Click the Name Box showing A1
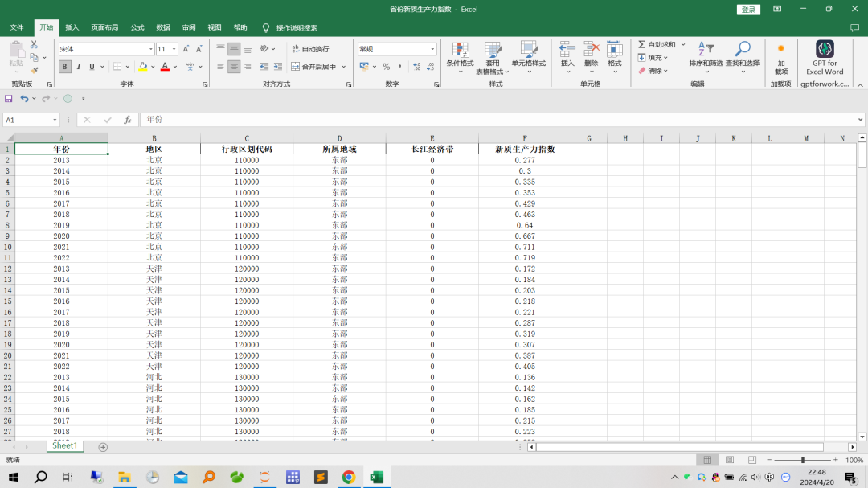868x488 pixels. pos(31,120)
